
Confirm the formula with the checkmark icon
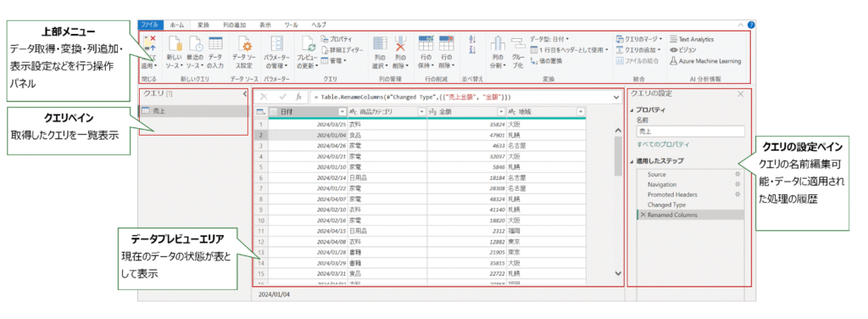(x=282, y=97)
